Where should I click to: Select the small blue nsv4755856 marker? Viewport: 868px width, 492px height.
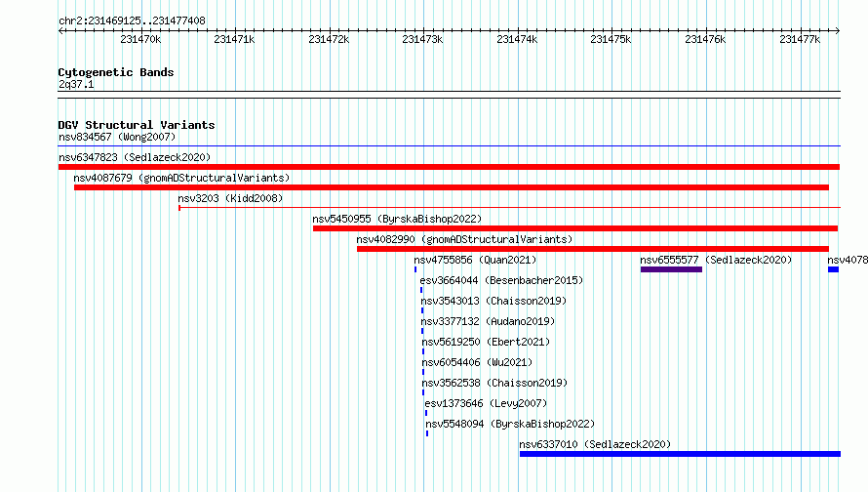tap(415, 269)
